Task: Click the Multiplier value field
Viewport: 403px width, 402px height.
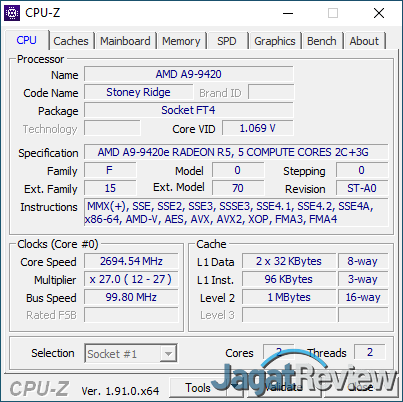Action: coord(131,279)
